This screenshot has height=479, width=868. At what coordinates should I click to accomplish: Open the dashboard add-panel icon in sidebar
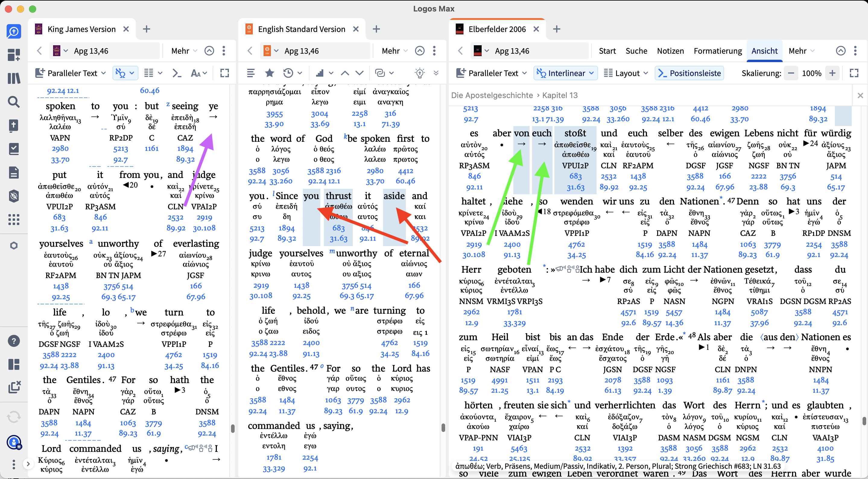click(14, 55)
